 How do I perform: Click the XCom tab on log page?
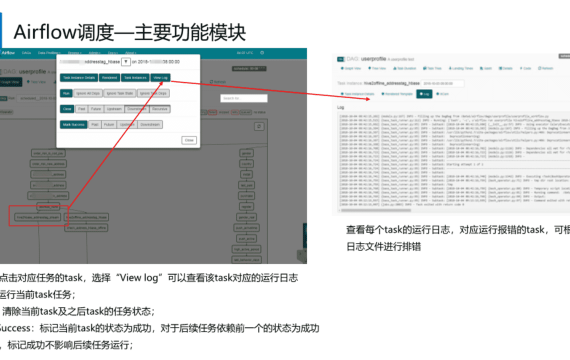(x=442, y=94)
